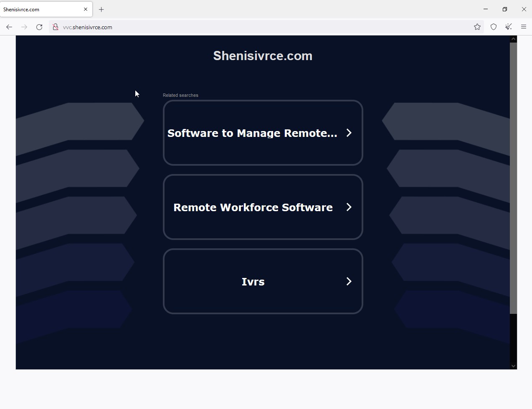Click the Shenisivrce.com page heading
The width and height of the screenshot is (532, 409).
(x=263, y=56)
